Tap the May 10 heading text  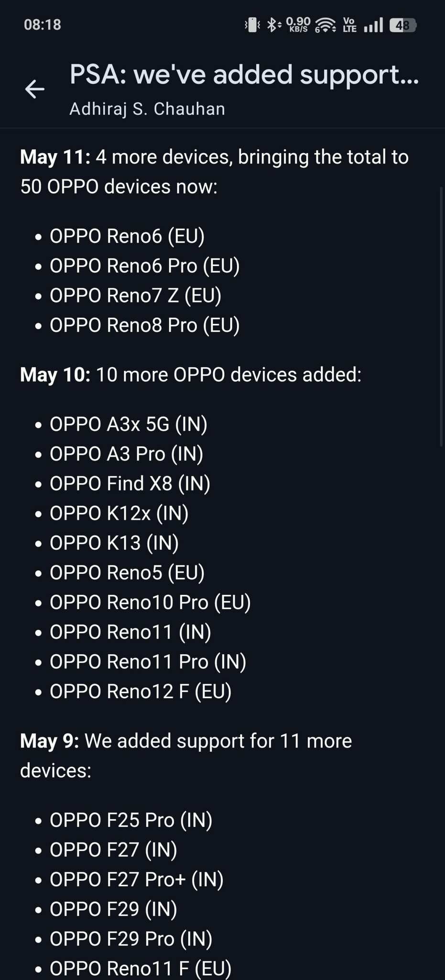55,375
